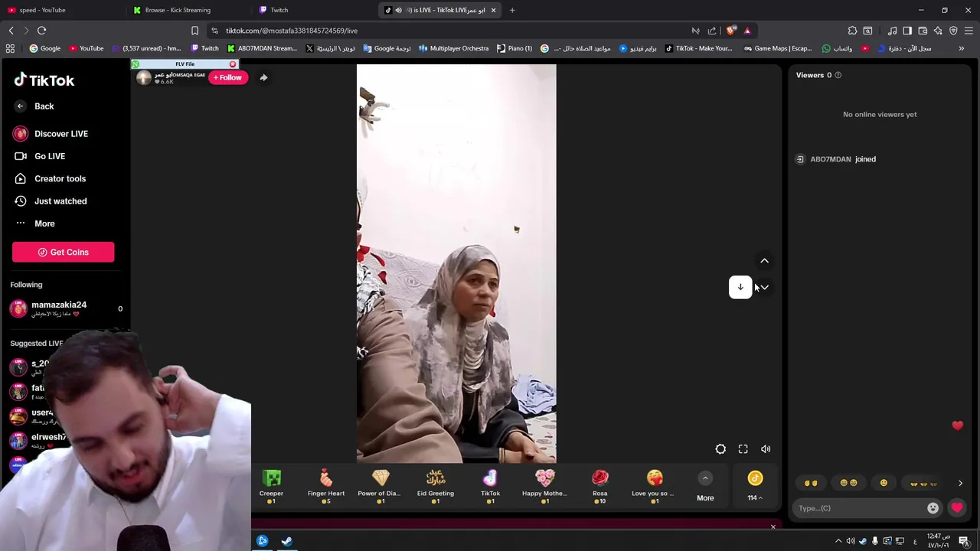Click the address bar URL
Screen dimensions: 980x551
click(x=292, y=31)
